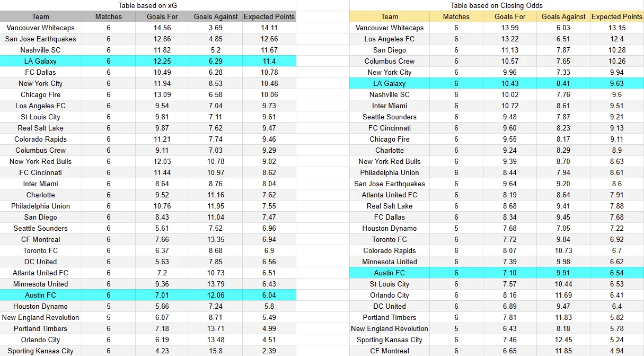Select highlighted LA Galaxy expected points 9.63
The width and height of the screenshot is (644, 356).
pos(616,83)
